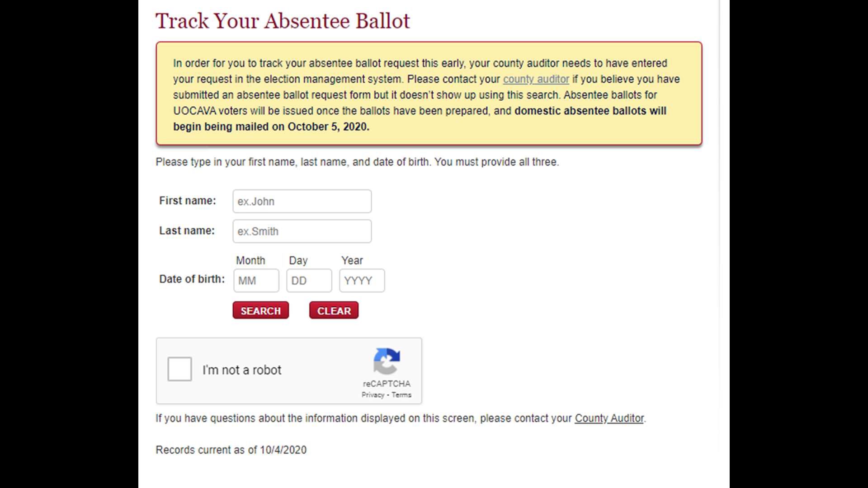
Task: Click inside the reCAPTCHA widget panel
Action: click(289, 371)
